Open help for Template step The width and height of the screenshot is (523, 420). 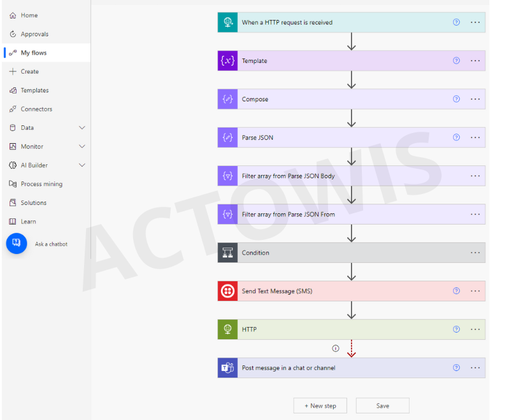coord(456,60)
